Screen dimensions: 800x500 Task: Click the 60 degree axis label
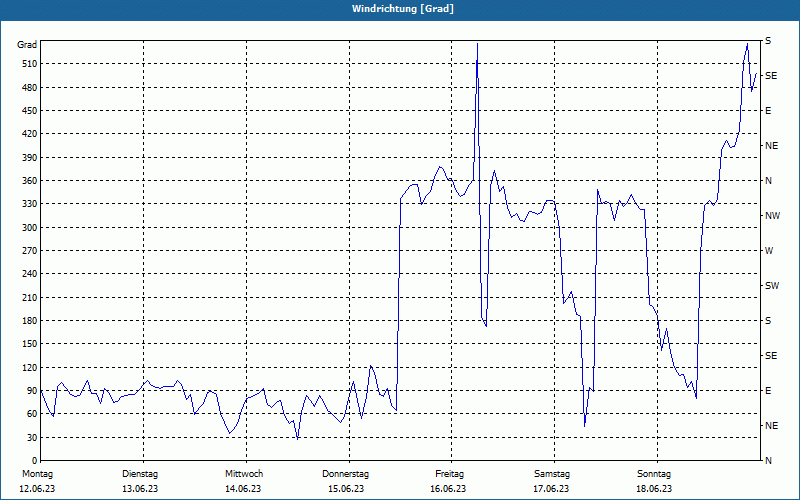coord(32,414)
